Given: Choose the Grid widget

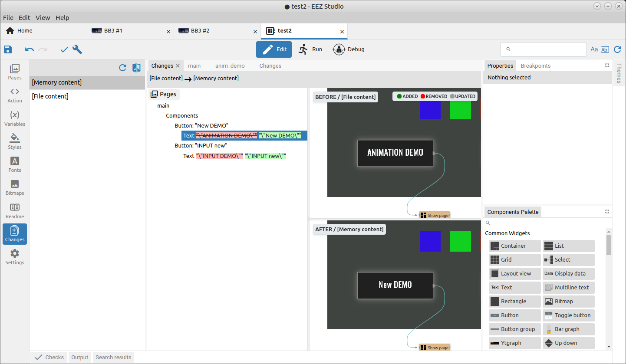Looking at the screenshot, I should tap(515, 260).
